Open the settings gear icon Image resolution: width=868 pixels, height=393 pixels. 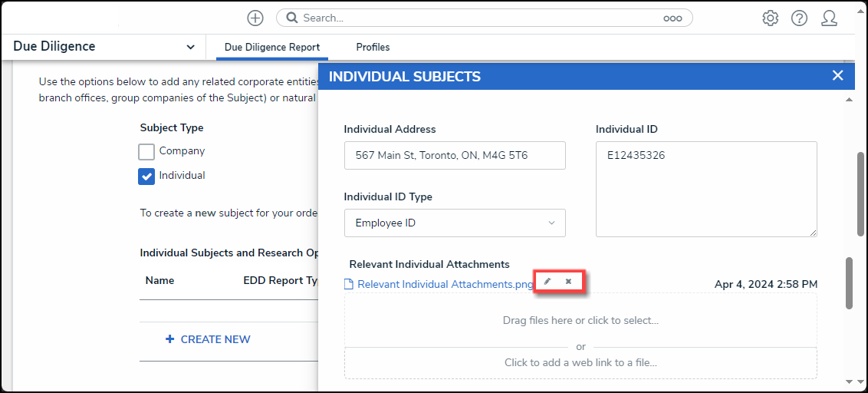770,18
